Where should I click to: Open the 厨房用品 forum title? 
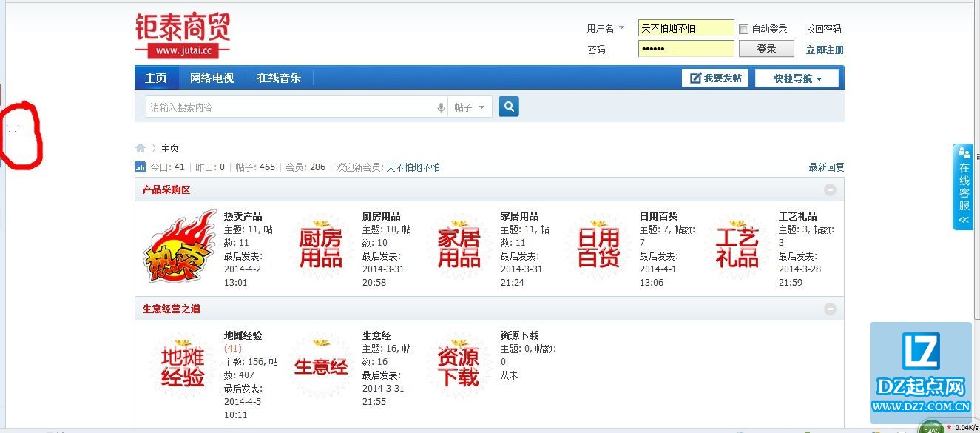(381, 216)
